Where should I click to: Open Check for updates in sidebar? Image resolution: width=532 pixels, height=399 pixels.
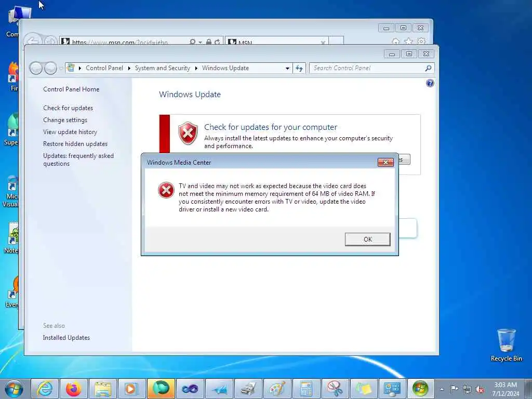(x=68, y=108)
